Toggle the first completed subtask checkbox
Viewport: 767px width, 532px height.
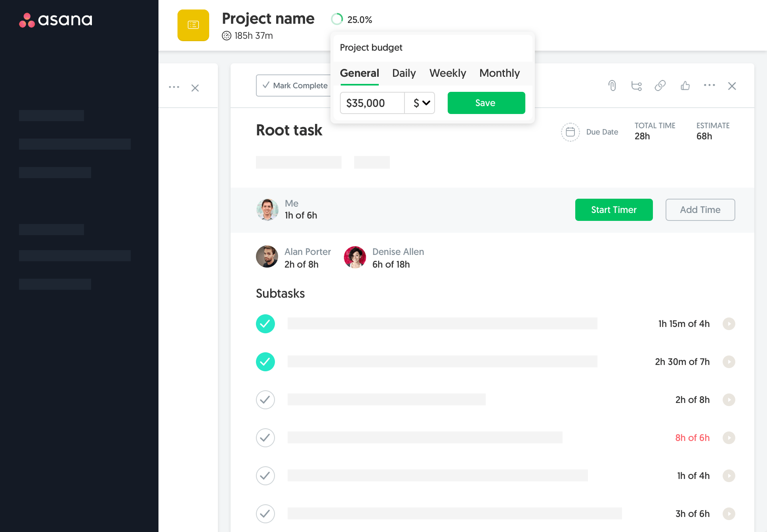[266, 324]
